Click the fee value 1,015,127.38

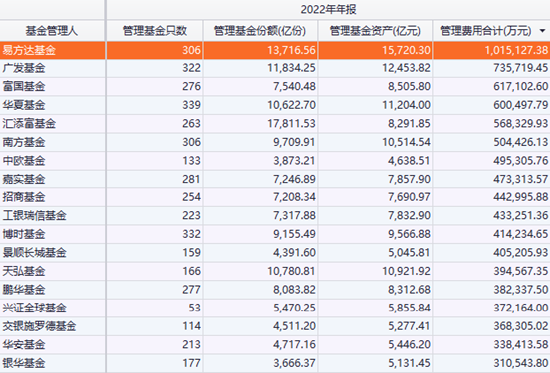tap(516, 50)
